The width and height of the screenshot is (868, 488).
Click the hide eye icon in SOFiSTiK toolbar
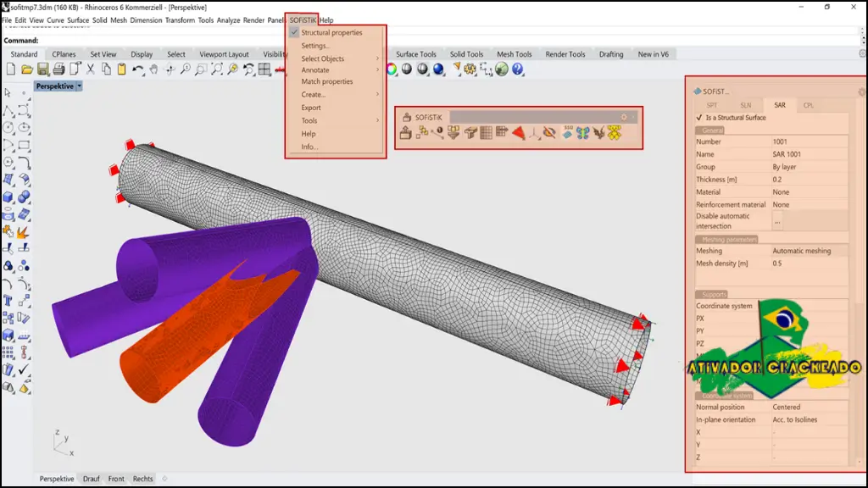pos(549,133)
